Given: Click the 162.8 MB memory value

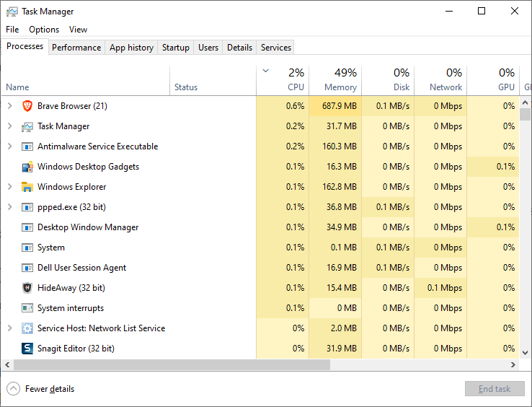Looking at the screenshot, I should pos(340,187).
